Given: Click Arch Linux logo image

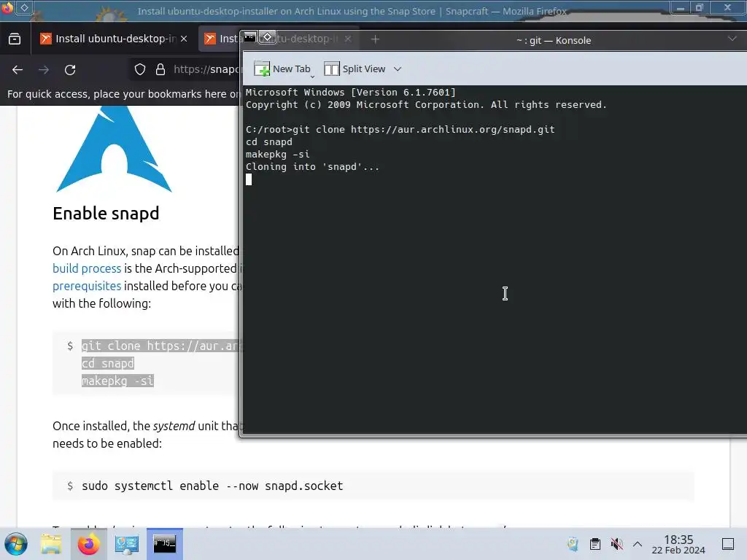Looking at the screenshot, I should coord(114,149).
